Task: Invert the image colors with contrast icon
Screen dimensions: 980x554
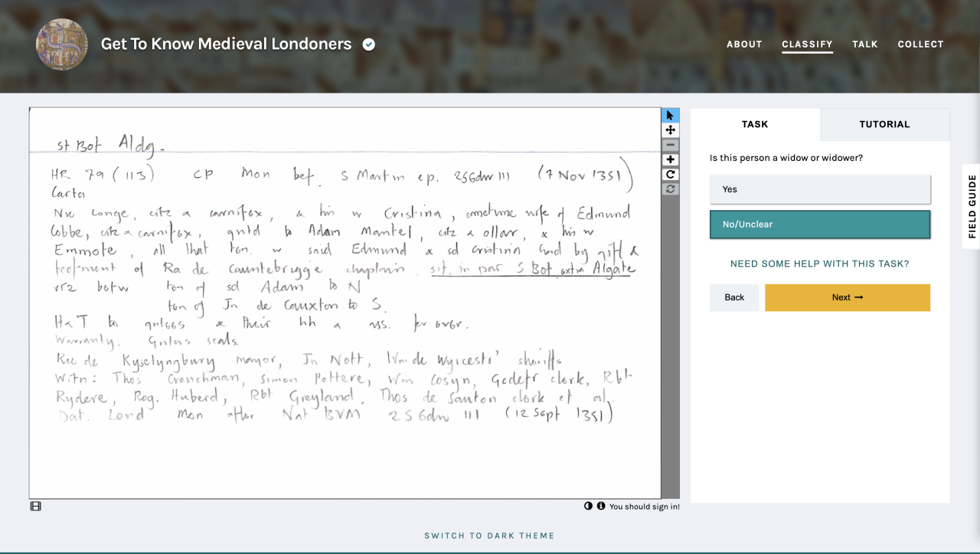Action: click(x=588, y=506)
